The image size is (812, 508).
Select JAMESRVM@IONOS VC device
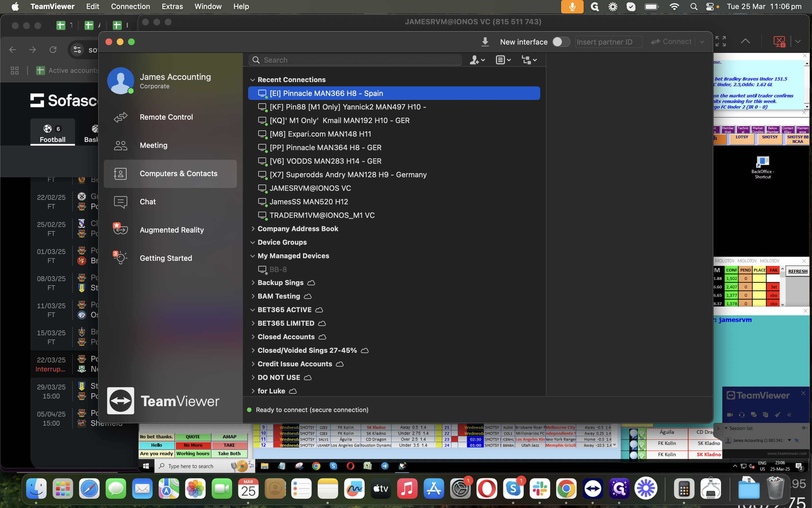pos(394,188)
